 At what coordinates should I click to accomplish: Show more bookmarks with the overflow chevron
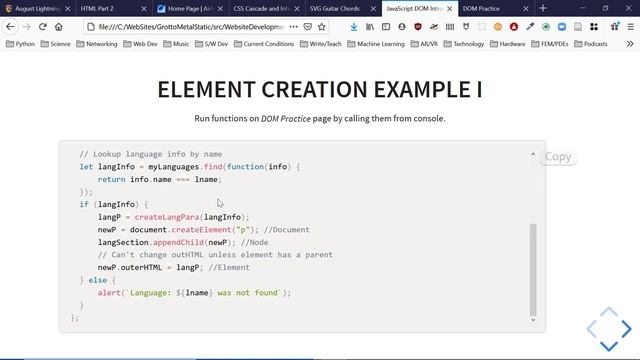(630, 44)
